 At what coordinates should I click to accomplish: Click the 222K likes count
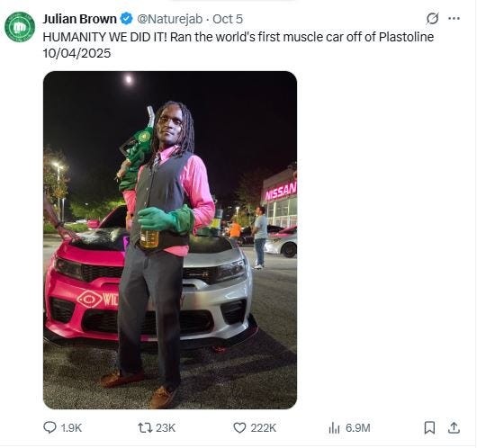coord(264,428)
